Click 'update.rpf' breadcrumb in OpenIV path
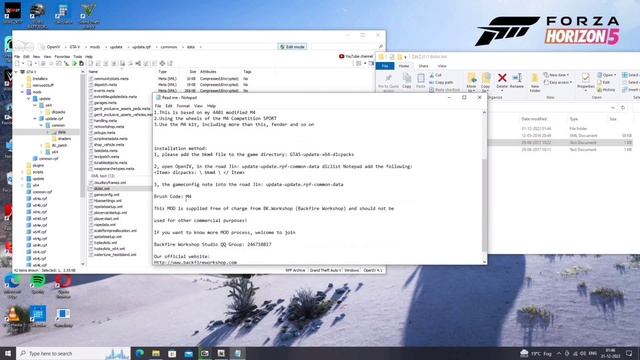640x360 pixels. click(x=142, y=47)
